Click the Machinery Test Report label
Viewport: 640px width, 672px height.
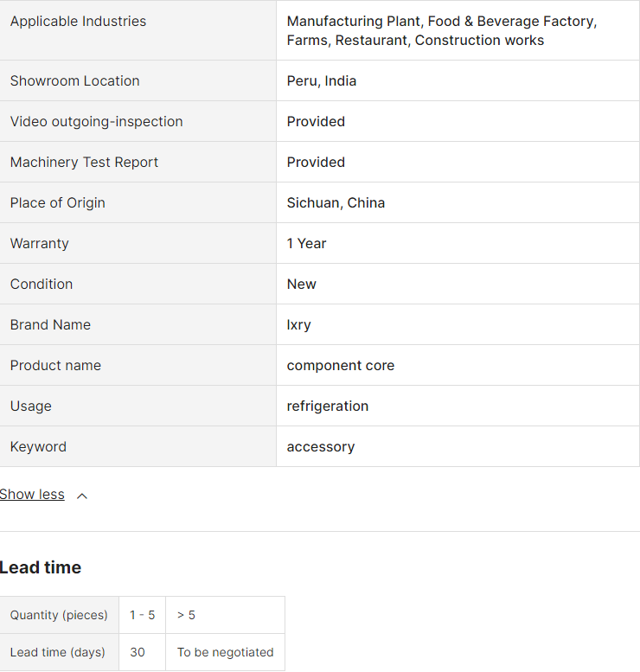[x=84, y=163]
